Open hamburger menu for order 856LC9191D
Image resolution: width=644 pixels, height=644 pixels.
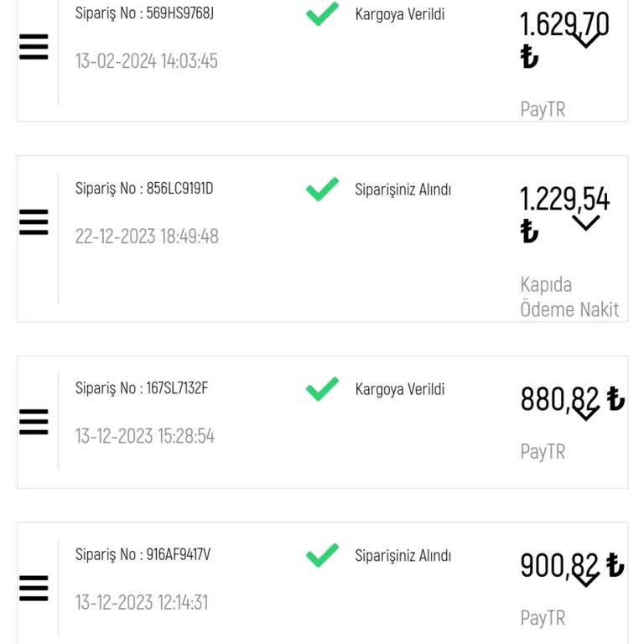[34, 222]
